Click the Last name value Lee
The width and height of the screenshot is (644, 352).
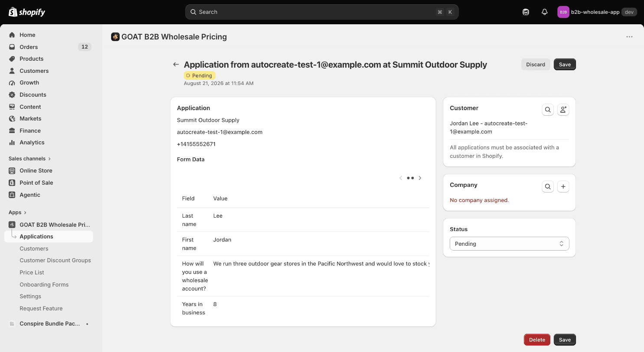pyautogui.click(x=218, y=215)
